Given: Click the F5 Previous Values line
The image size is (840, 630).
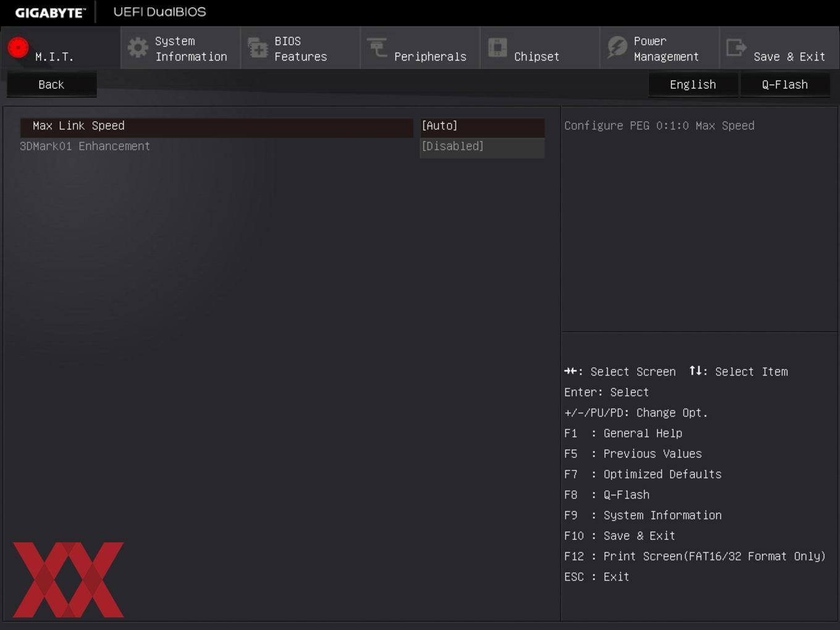Looking at the screenshot, I should [633, 454].
